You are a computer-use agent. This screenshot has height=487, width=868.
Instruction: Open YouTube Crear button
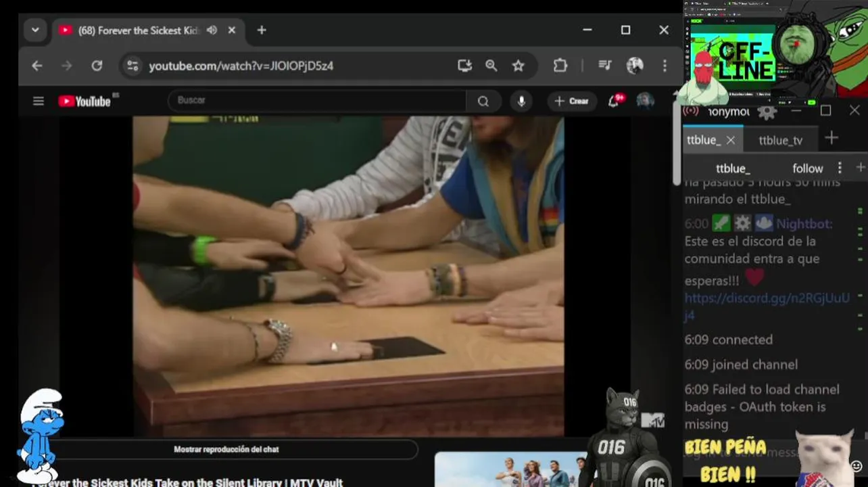572,101
